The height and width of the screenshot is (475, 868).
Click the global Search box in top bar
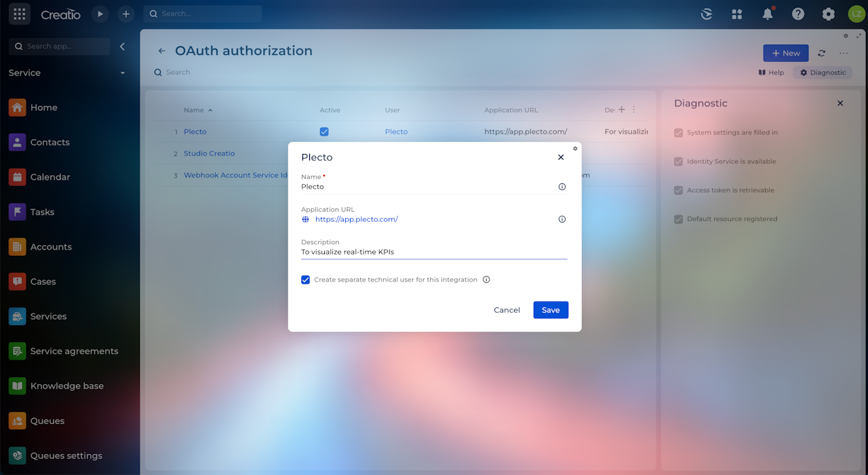point(203,14)
